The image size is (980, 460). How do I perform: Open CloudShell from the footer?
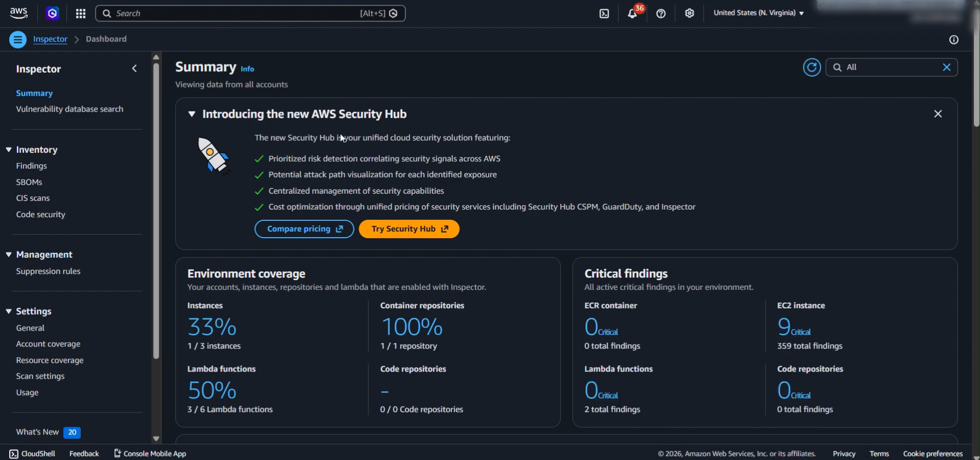32,453
